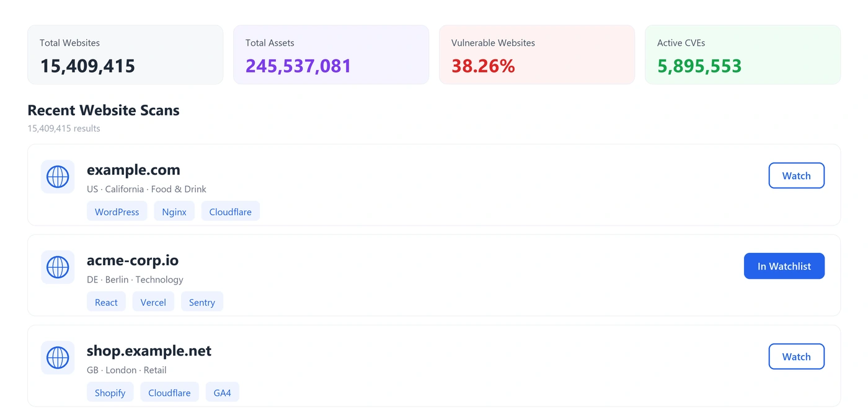Click the Total Assets stat card
Screen dimensions: 868x409
[331, 55]
